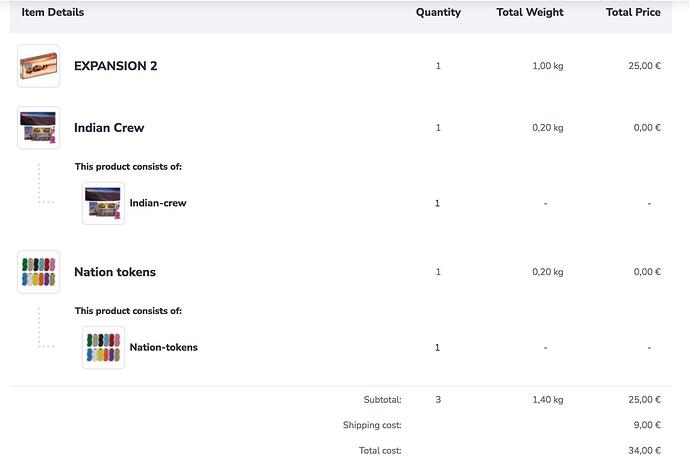Open the EXPANSION 2 product thumbnail
690x456 pixels.
39,66
